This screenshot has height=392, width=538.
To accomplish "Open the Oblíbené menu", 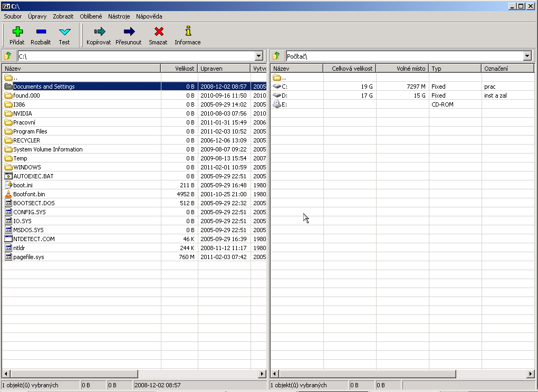I will (x=91, y=16).
